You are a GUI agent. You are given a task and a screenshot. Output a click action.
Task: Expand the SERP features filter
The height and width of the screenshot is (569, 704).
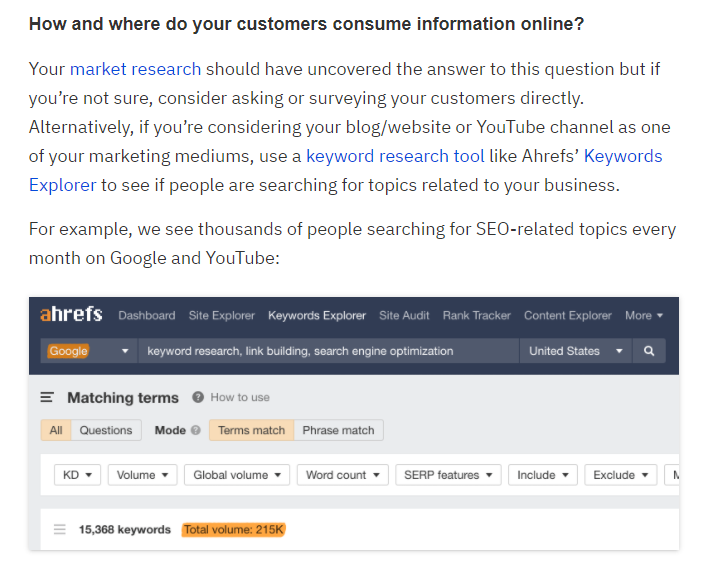click(x=448, y=475)
